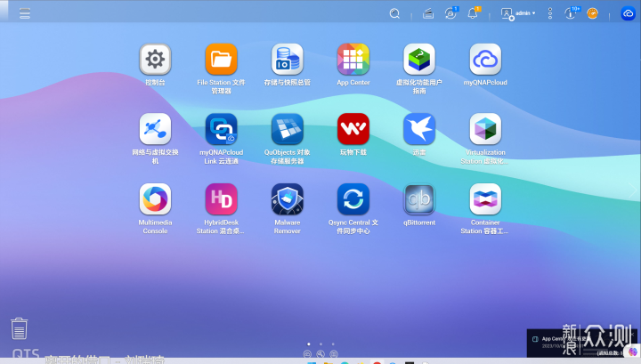Open the orange resource monitor gauge

(592, 13)
